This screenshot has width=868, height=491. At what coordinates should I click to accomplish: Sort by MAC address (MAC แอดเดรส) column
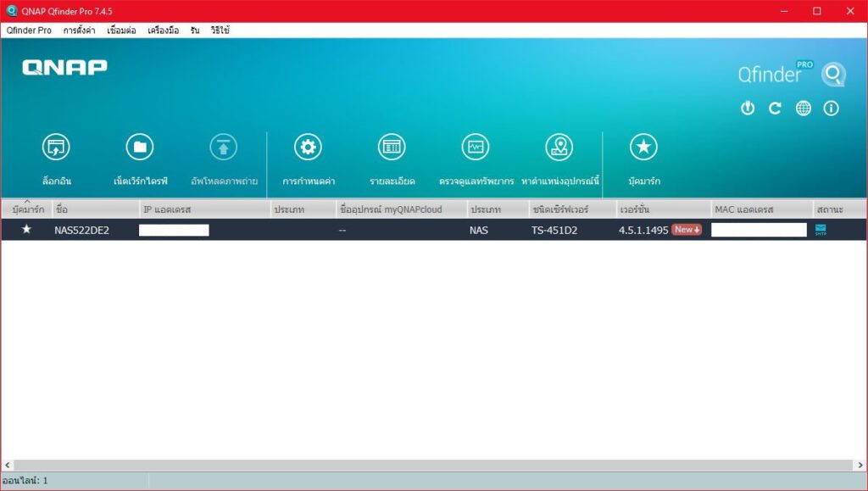[762, 209]
